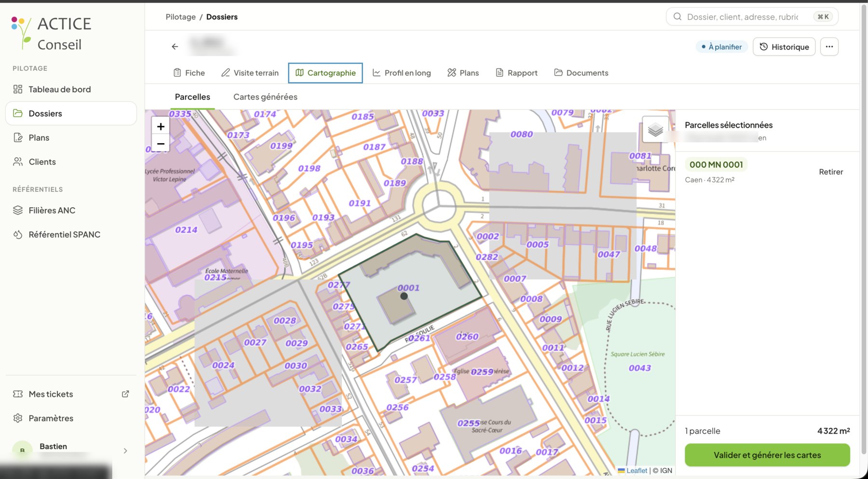Image resolution: width=868 pixels, height=479 pixels.
Task: Select parcel 0260 on the map
Action: point(467,337)
